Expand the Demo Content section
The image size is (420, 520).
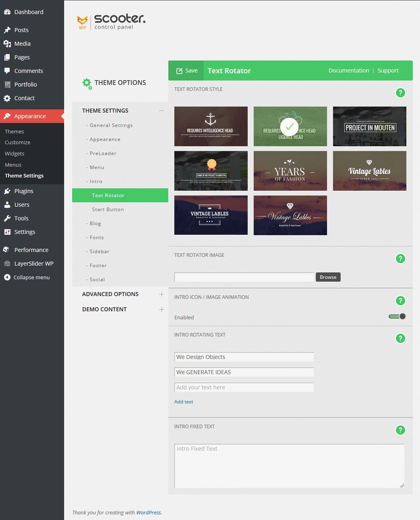(161, 309)
